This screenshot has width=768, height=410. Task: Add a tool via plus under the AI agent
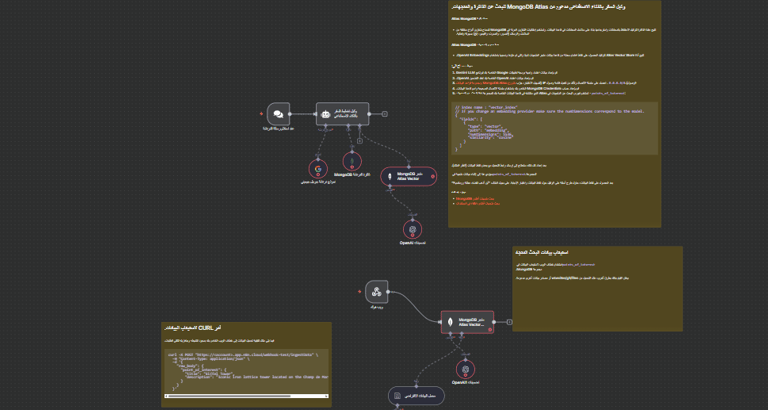coord(360,141)
